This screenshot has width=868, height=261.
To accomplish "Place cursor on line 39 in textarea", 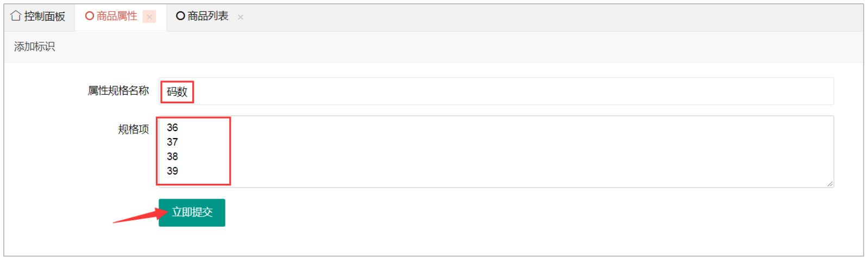I will click(x=173, y=171).
